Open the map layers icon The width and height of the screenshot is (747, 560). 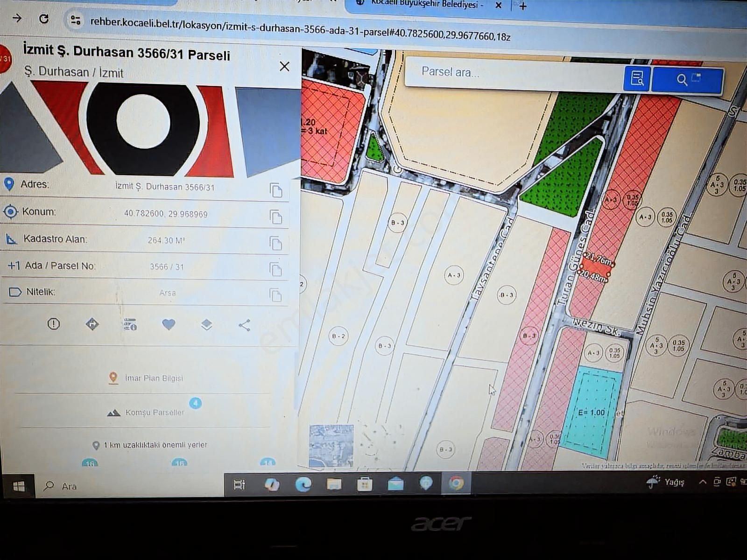(x=206, y=325)
